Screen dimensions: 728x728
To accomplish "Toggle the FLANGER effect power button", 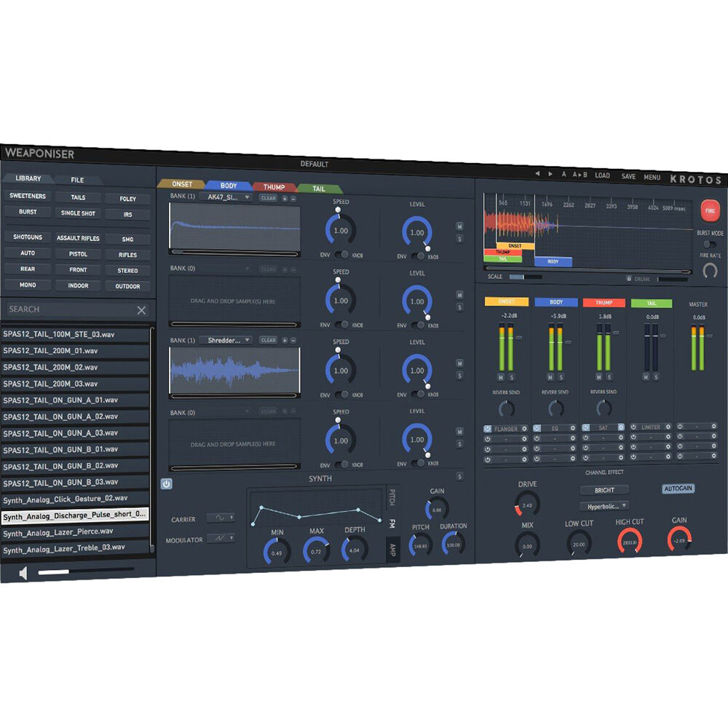I will point(487,429).
